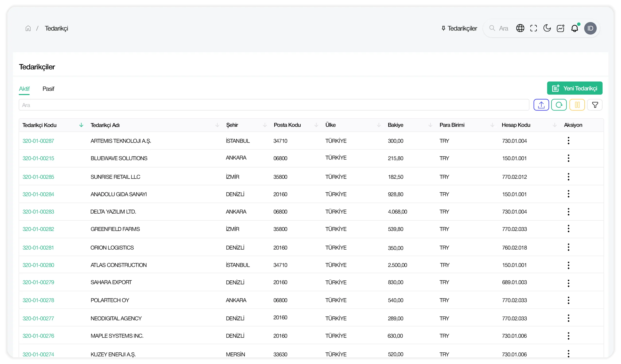
Task: Open the chart image icon in header
Action: (561, 28)
